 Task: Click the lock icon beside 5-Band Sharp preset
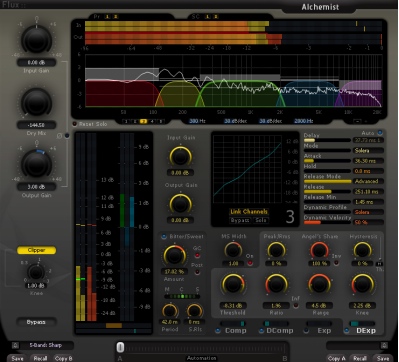[15, 345]
